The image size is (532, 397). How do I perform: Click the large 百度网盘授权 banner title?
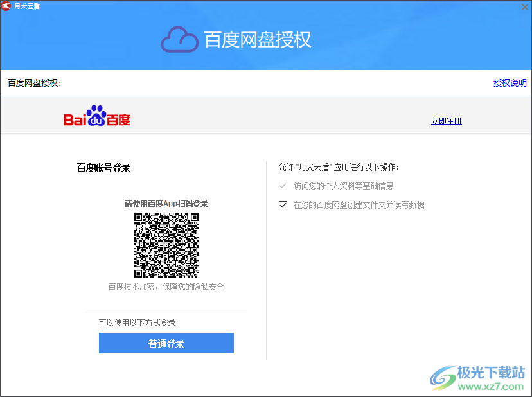coord(258,39)
